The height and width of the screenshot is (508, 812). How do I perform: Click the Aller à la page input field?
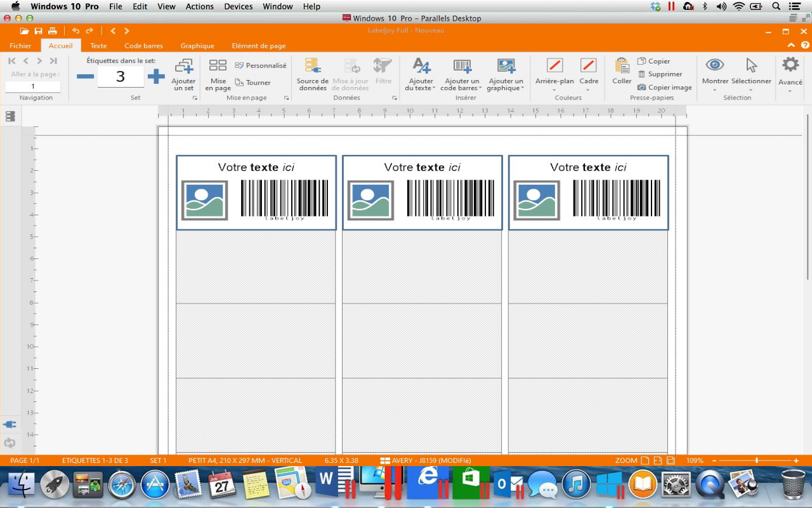(x=33, y=86)
